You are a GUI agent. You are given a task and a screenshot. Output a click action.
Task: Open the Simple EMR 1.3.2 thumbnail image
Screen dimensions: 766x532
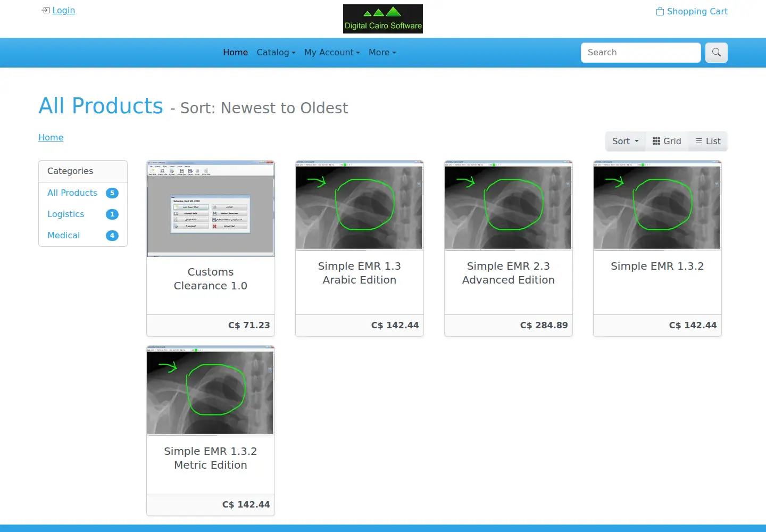tap(657, 205)
